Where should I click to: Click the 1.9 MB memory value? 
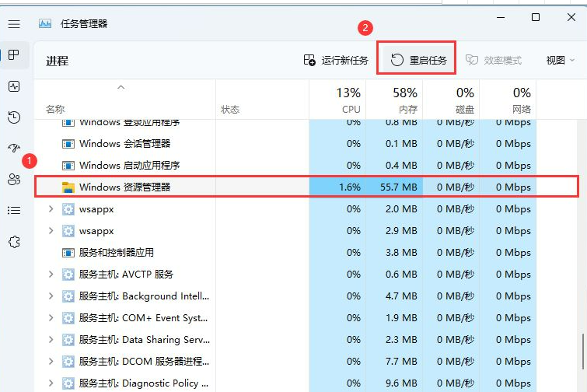401,318
